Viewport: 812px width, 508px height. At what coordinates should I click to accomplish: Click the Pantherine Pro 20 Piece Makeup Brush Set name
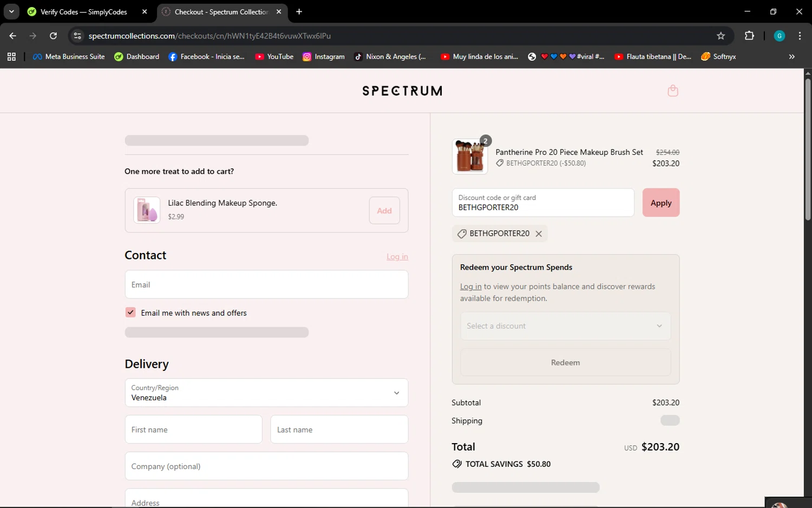tap(569, 152)
